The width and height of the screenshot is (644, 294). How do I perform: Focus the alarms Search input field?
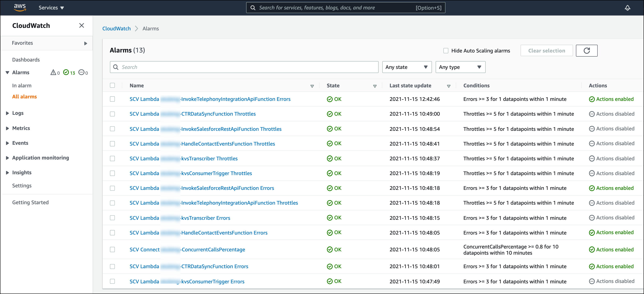click(244, 67)
